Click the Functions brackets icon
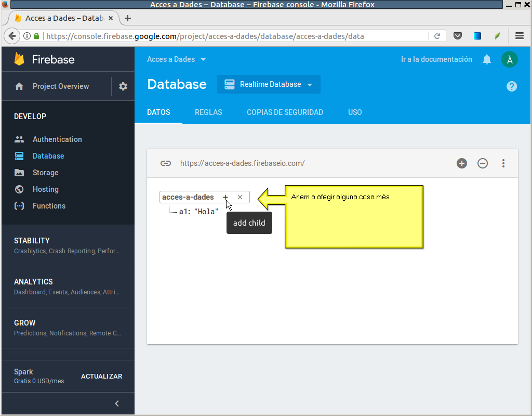The image size is (532, 416). point(19,206)
